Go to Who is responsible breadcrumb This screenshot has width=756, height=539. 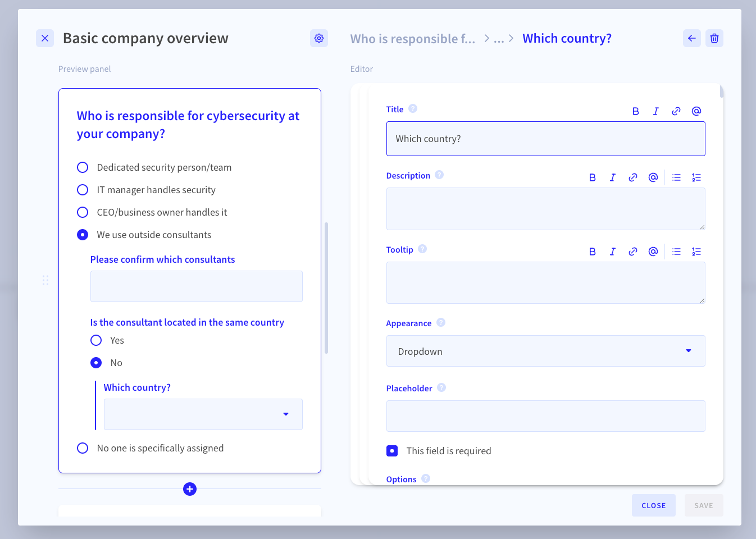[x=412, y=38]
